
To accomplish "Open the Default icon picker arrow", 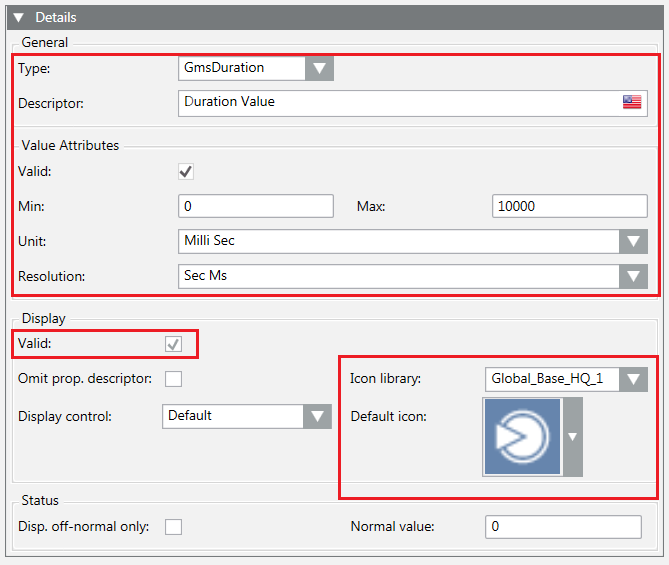I will (573, 436).
